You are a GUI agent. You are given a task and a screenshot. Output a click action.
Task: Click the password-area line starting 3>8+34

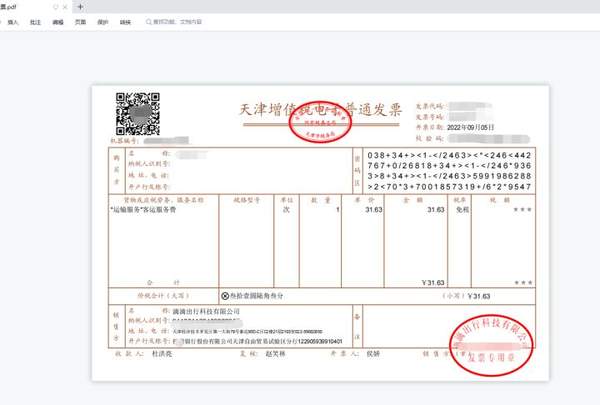click(449, 176)
